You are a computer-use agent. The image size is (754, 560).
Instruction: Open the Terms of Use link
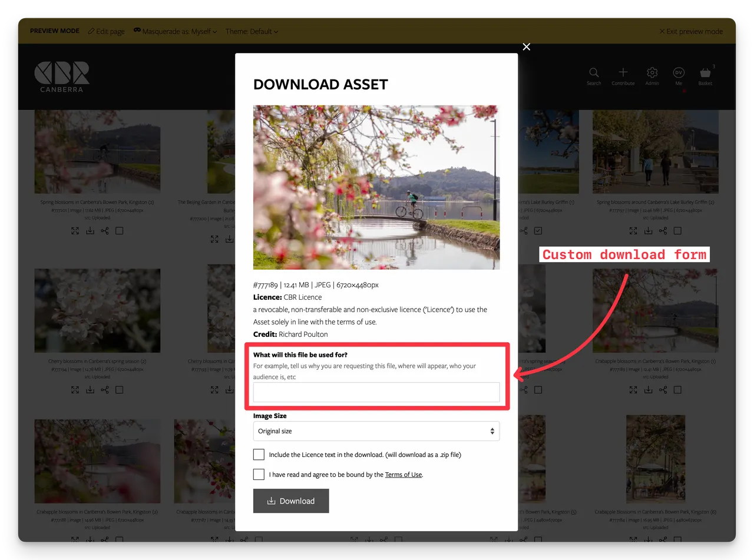(x=403, y=474)
